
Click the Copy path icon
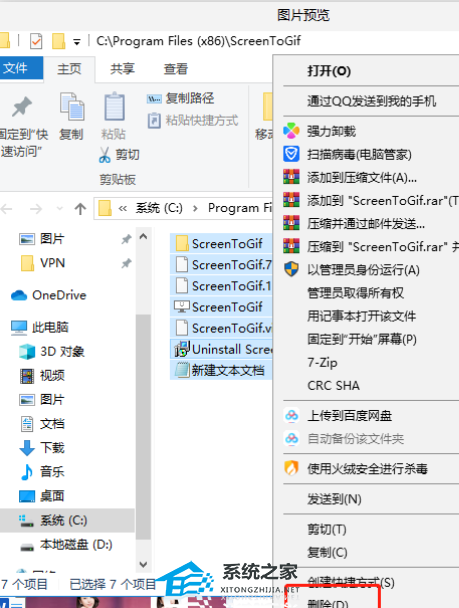pos(154,99)
